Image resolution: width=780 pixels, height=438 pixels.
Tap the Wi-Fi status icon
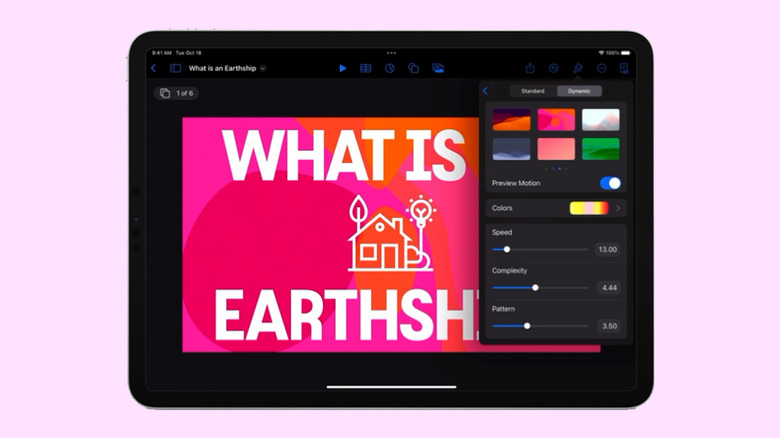[601, 53]
